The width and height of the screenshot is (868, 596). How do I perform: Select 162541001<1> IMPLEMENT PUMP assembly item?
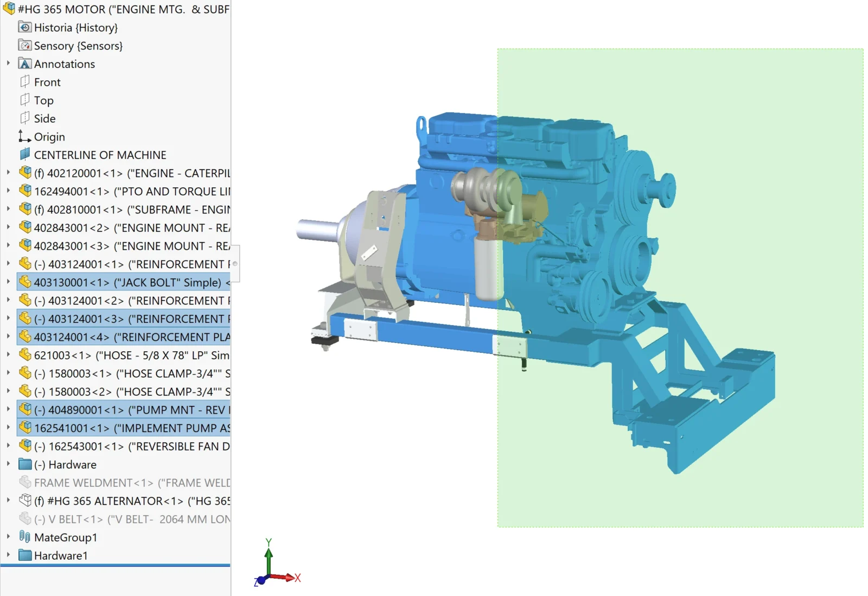(x=124, y=428)
